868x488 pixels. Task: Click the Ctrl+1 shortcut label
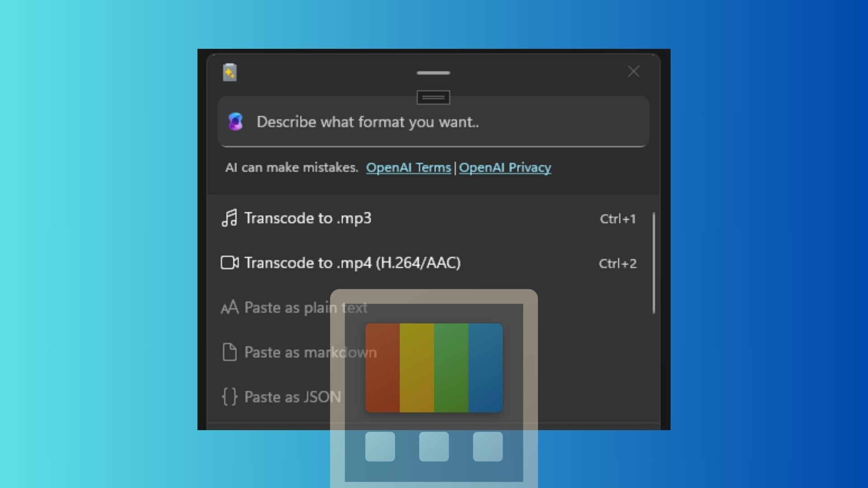[x=618, y=219]
